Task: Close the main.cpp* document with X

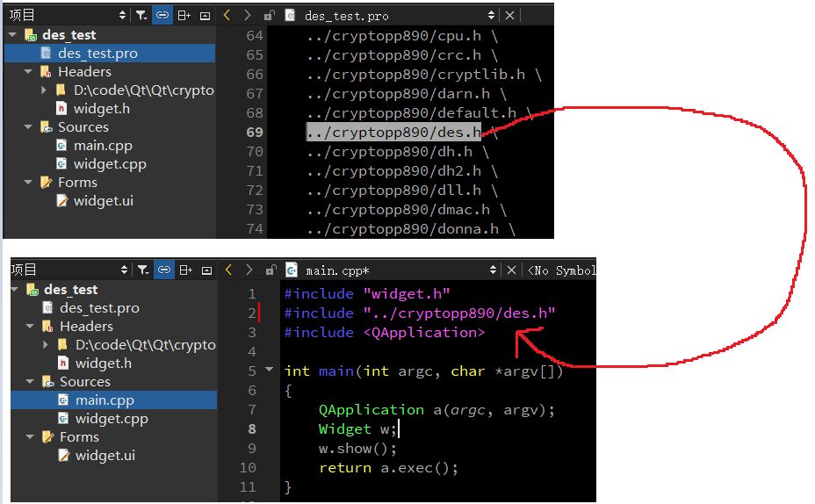Action: pyautogui.click(x=512, y=270)
